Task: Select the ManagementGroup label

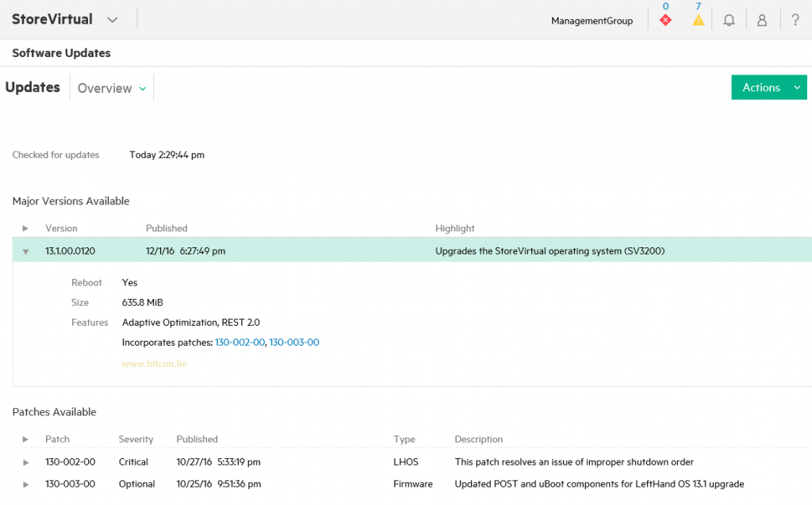Action: click(592, 21)
